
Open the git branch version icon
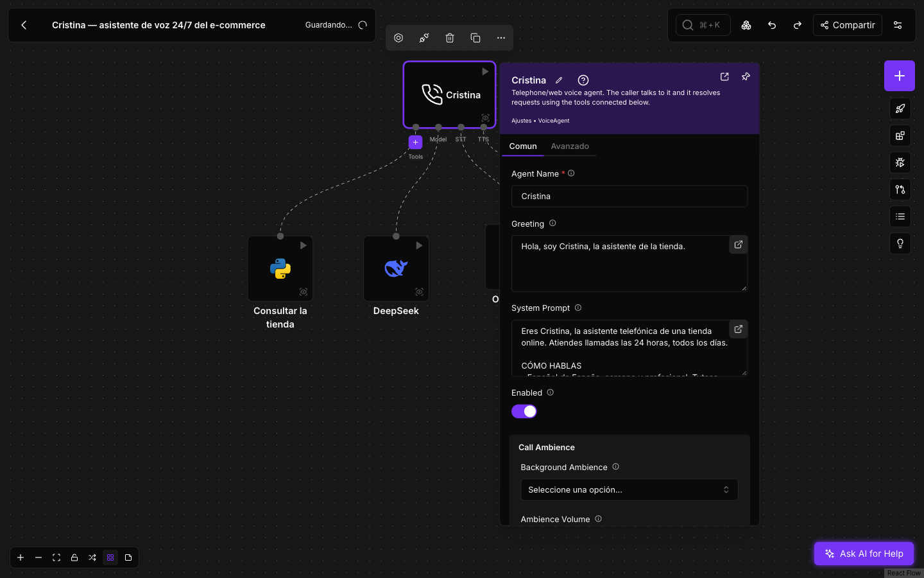pyautogui.click(x=900, y=189)
